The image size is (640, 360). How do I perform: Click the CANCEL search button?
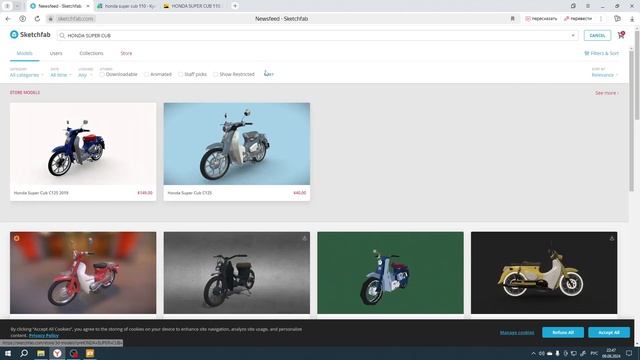[x=597, y=36]
